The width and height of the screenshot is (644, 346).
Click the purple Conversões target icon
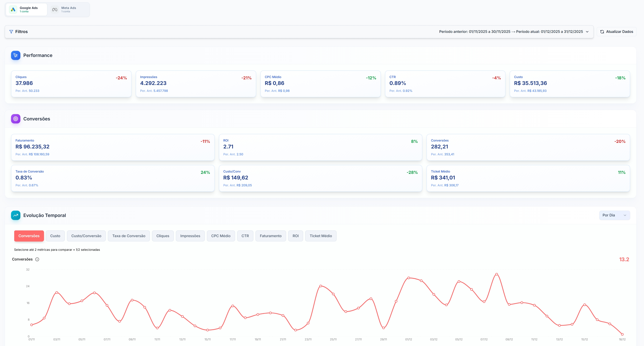pyautogui.click(x=16, y=119)
